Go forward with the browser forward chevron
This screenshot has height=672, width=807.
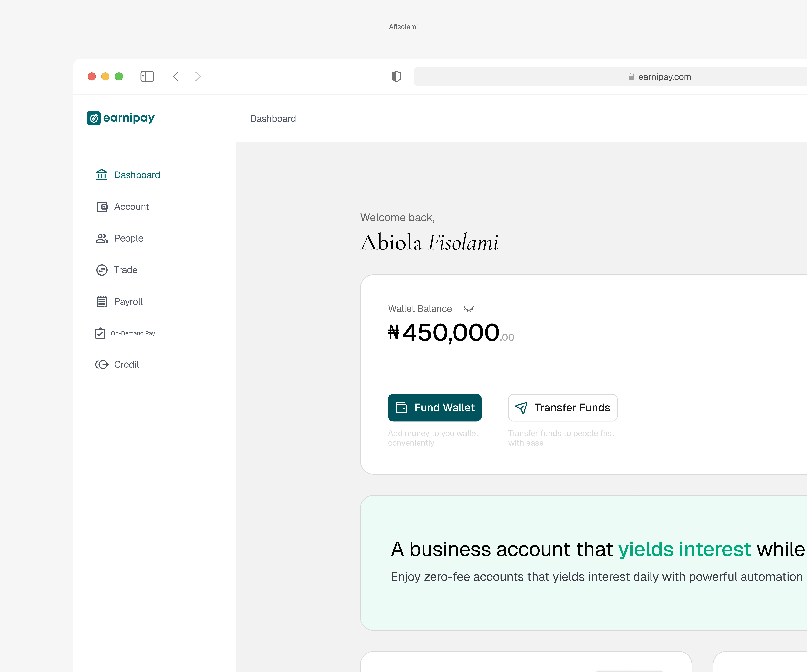point(198,76)
